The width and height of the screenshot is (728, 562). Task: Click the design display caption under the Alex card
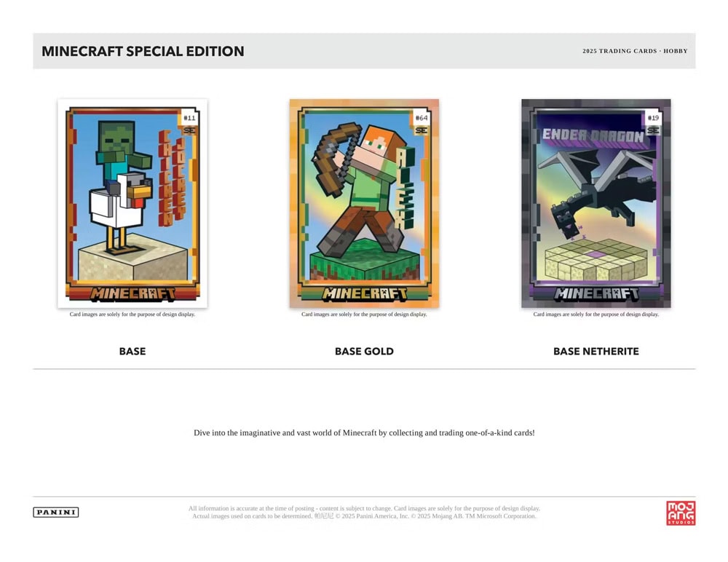364,314
